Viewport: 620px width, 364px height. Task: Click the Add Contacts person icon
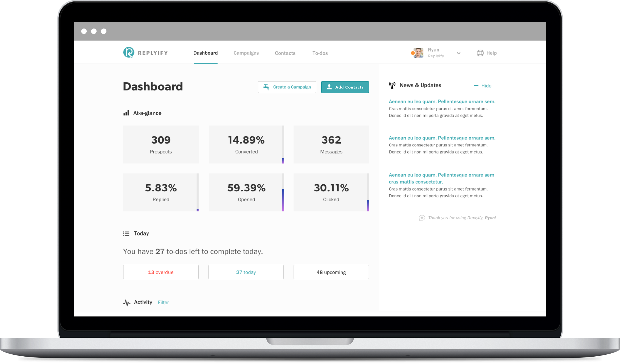(x=329, y=87)
